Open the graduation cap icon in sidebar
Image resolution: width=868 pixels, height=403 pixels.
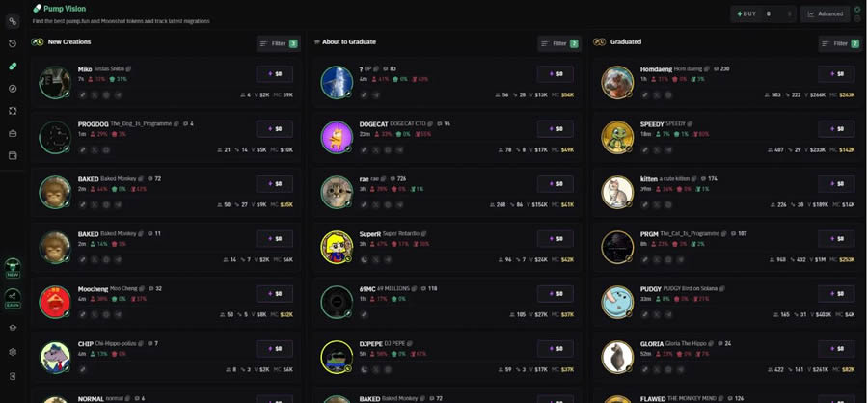point(13,328)
